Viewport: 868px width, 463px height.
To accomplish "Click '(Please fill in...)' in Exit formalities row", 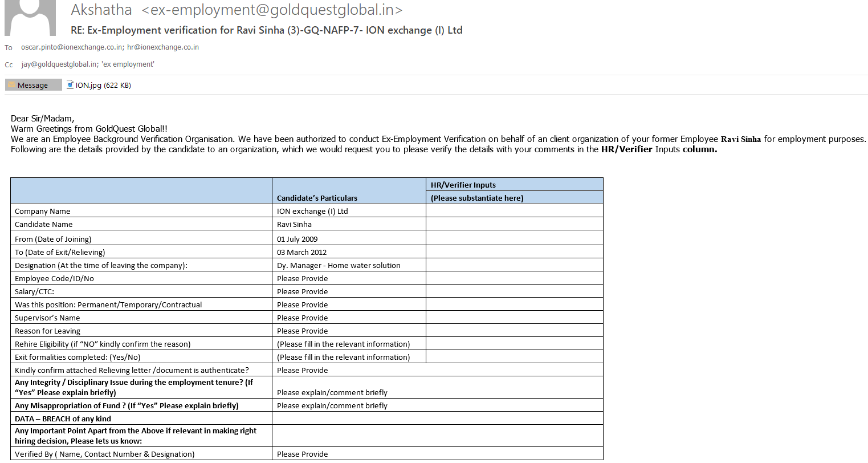I will 344,357.
